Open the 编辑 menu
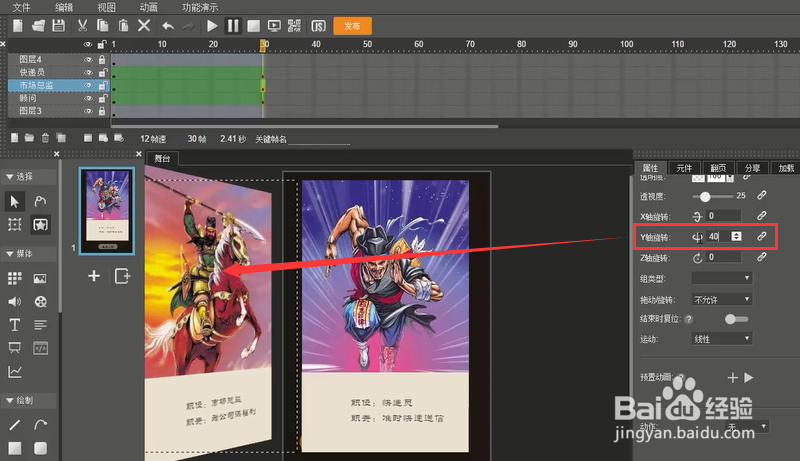The image size is (800, 461). (64, 7)
